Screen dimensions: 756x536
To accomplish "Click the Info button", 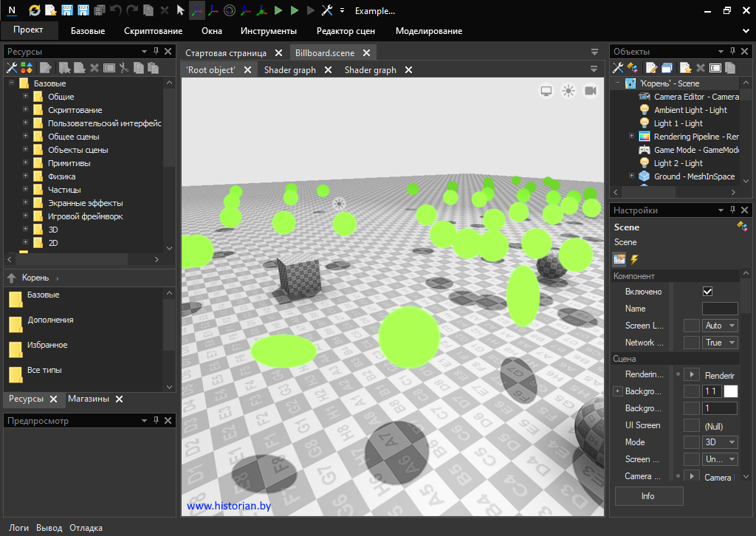I will pos(648,496).
